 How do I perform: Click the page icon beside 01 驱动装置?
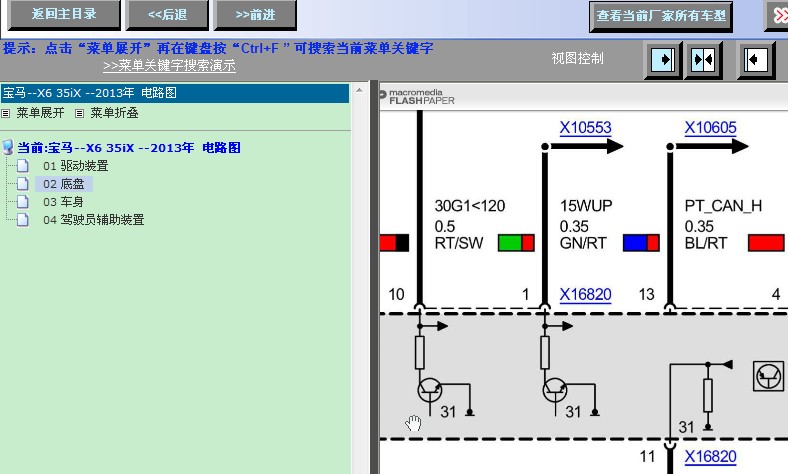pyautogui.click(x=23, y=165)
